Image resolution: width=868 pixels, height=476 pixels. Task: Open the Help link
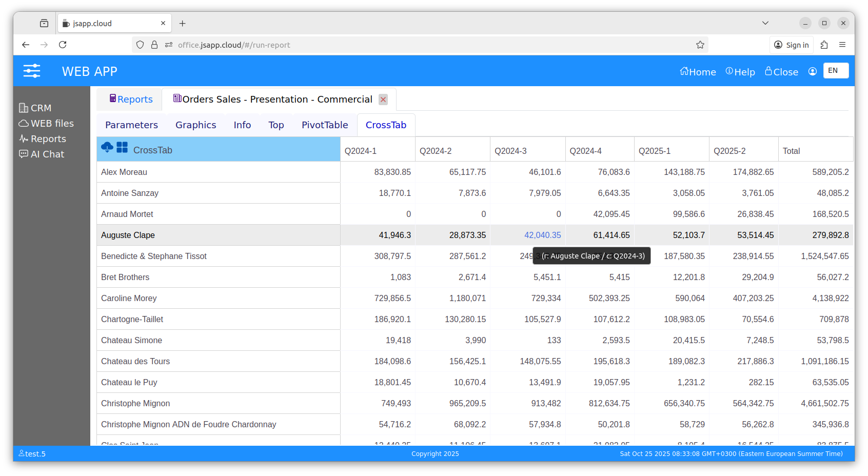tap(740, 72)
